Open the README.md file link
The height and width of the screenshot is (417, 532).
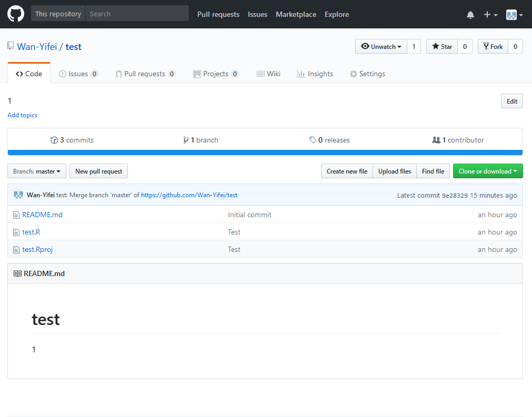[x=43, y=215]
